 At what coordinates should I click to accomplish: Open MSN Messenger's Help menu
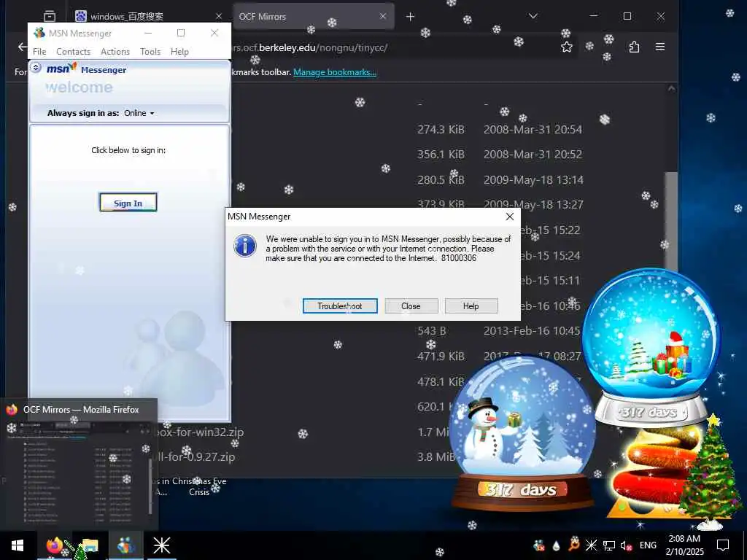point(179,52)
